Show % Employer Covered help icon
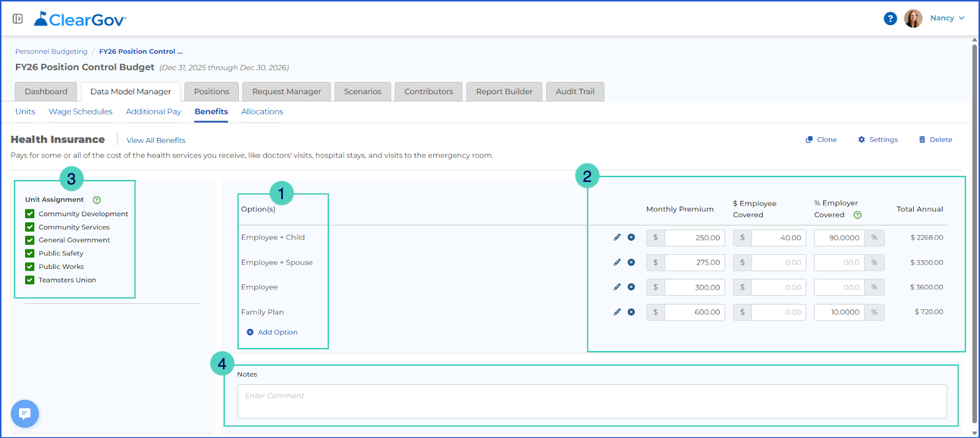 tap(858, 215)
